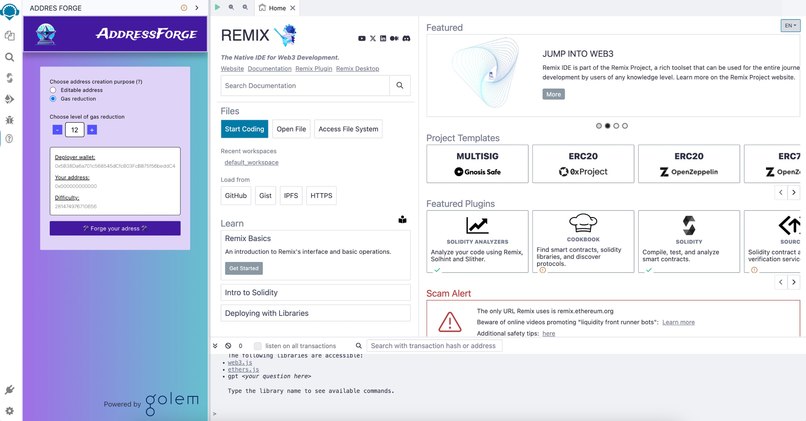
Task: Open the Gnosis Safe Multisig template card
Action: point(477,163)
